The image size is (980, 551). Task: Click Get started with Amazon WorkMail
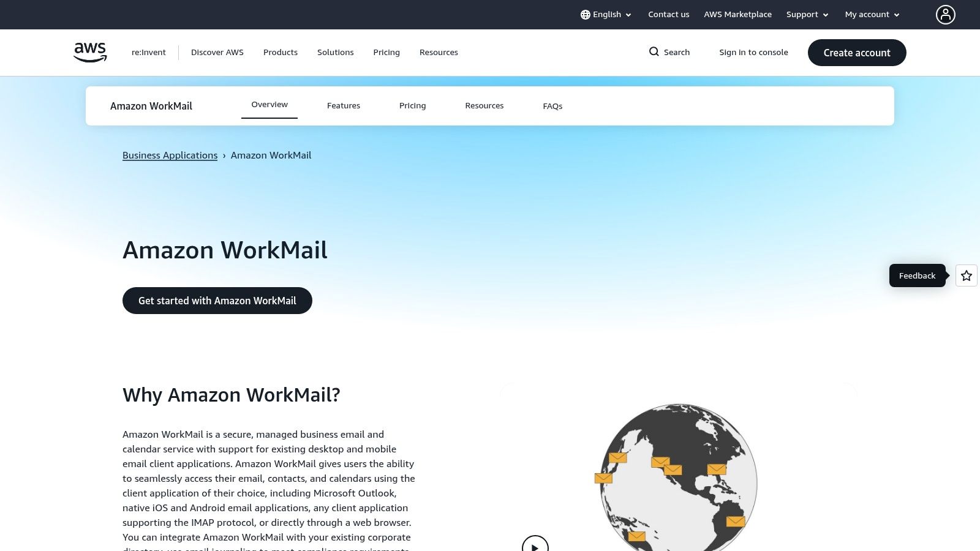coord(217,300)
